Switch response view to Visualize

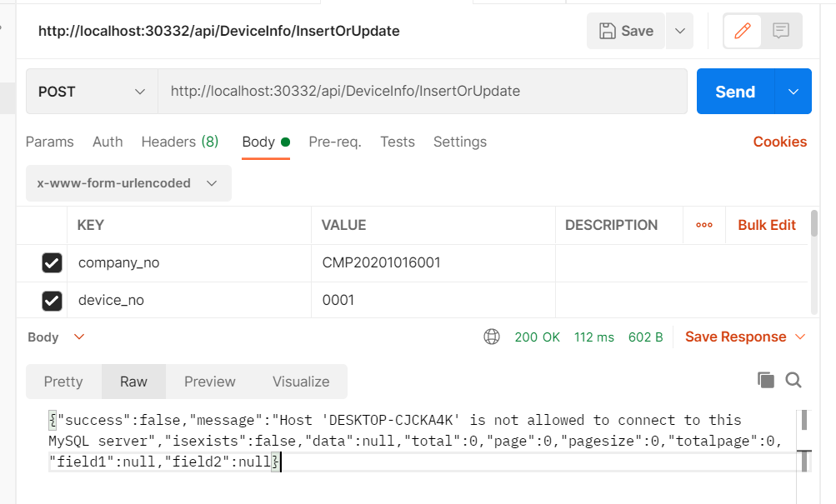[x=301, y=382]
